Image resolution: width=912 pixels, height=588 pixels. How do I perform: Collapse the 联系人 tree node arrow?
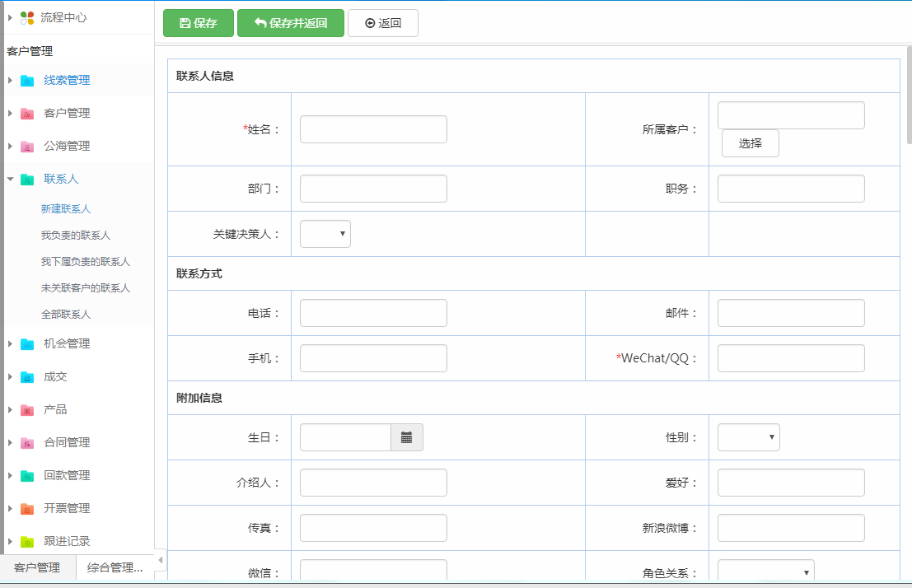point(10,179)
